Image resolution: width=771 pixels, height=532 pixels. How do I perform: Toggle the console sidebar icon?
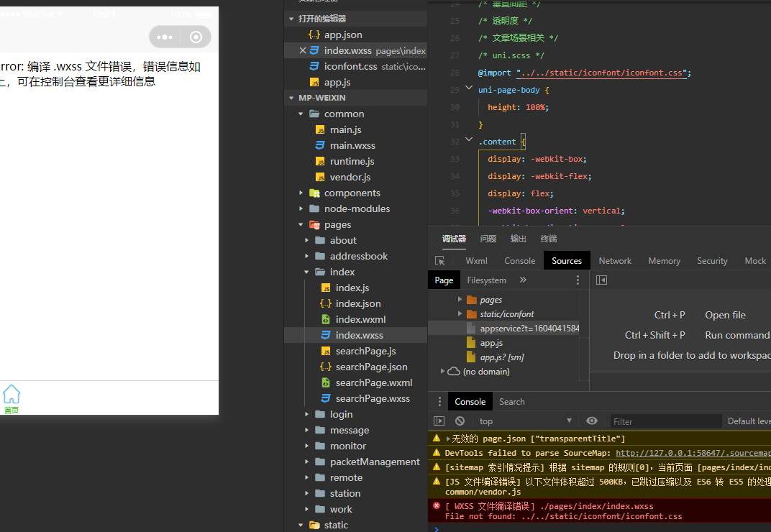[x=439, y=421]
